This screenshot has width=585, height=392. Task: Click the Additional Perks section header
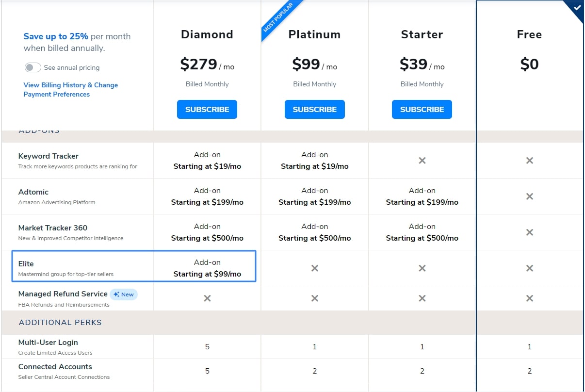point(60,323)
